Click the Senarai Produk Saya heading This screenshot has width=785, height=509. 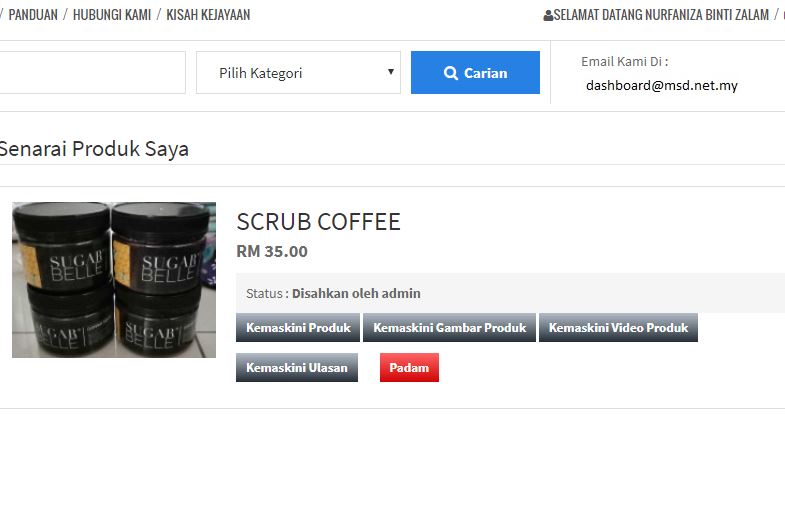94,149
